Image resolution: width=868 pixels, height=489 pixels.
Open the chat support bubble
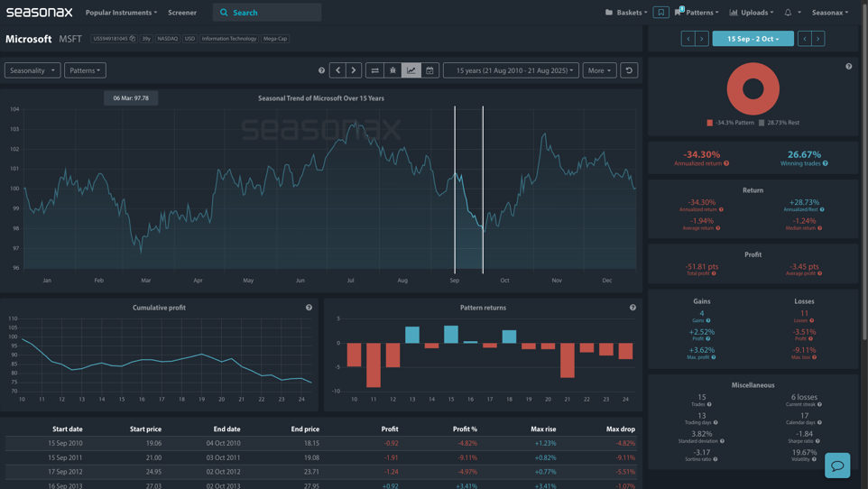click(836, 466)
